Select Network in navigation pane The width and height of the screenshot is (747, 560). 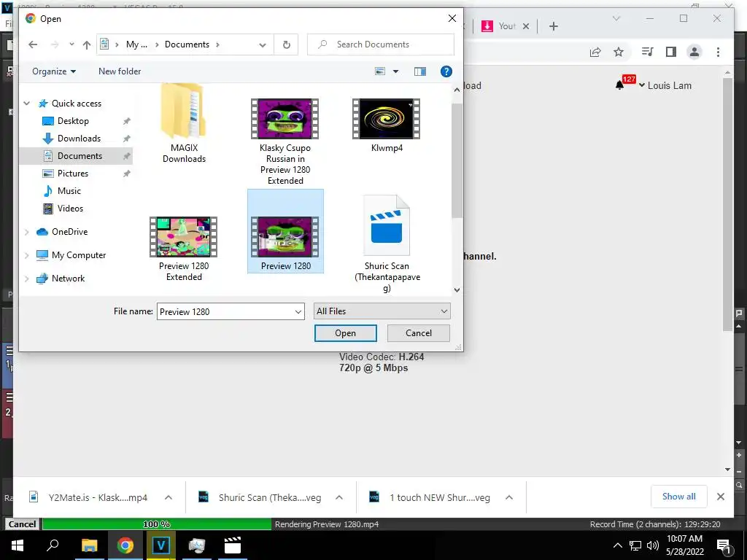68,279
